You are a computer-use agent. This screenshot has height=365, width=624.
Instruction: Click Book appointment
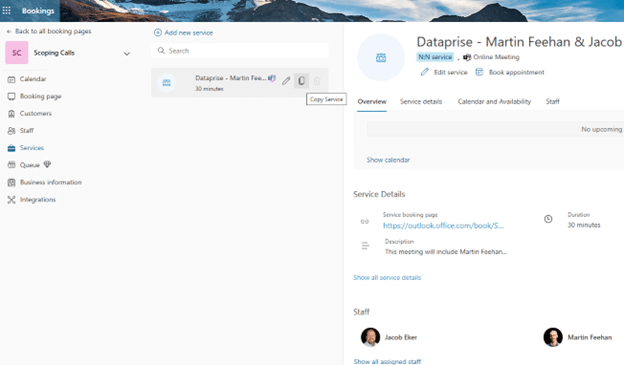(510, 72)
